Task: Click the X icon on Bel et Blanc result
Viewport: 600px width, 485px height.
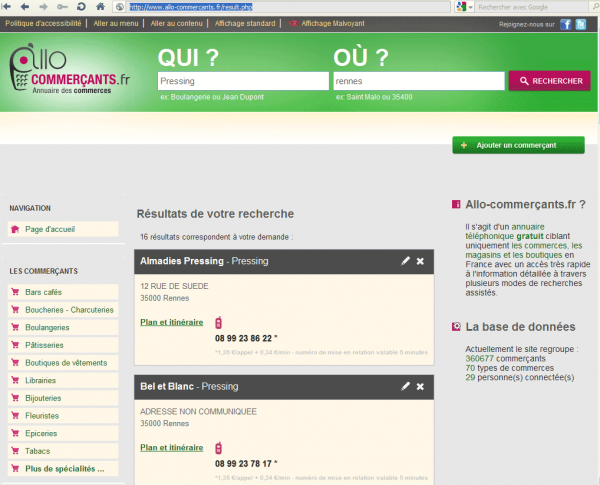Action: click(x=420, y=386)
